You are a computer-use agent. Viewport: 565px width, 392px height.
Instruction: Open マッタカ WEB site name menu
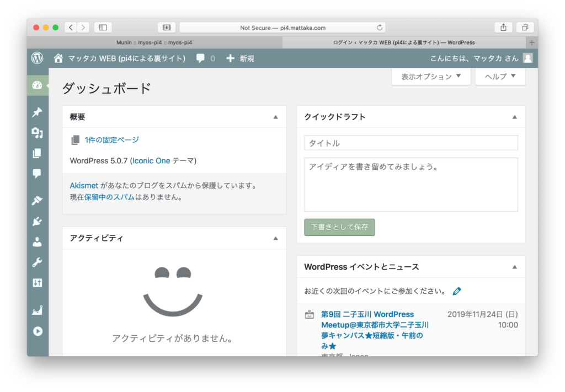126,58
